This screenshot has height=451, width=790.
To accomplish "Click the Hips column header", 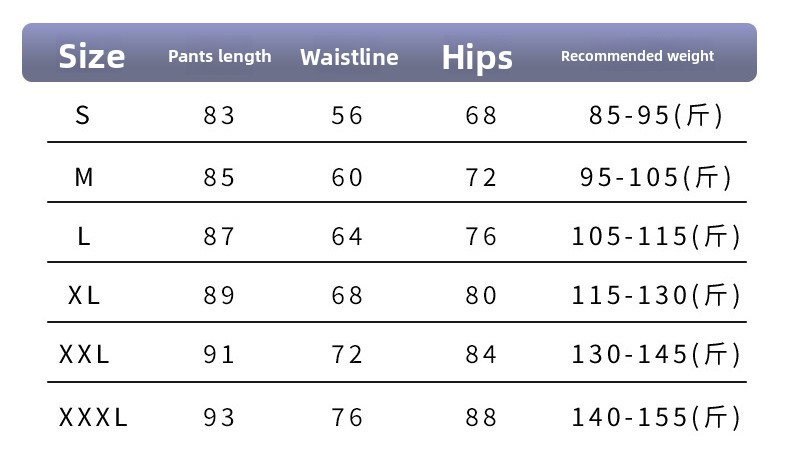I will (x=477, y=58).
